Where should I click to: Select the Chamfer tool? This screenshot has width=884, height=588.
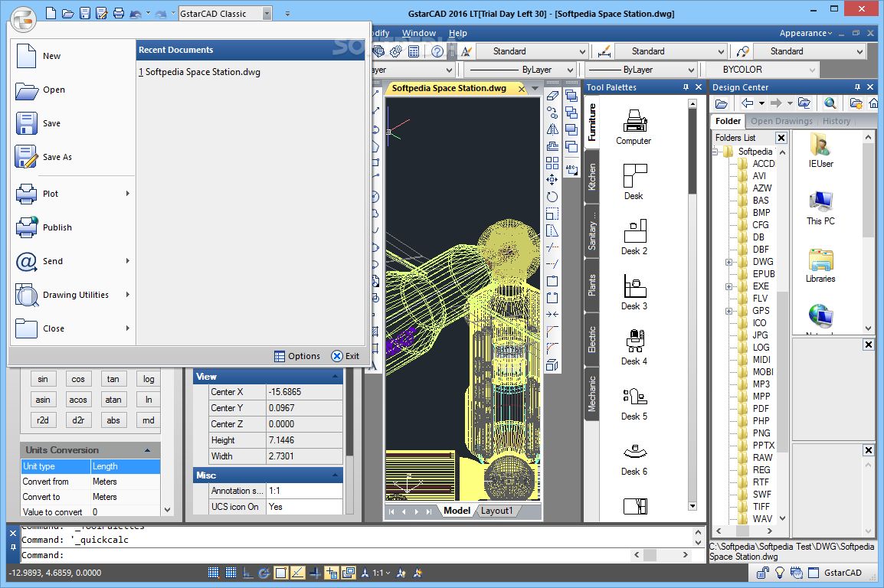pyautogui.click(x=552, y=332)
